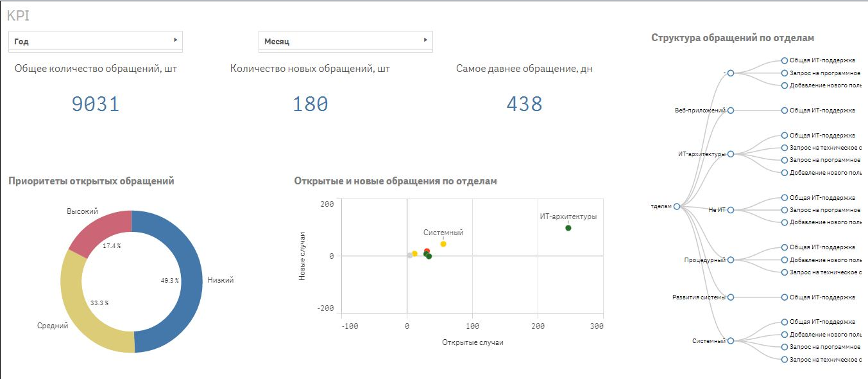Click the new requests KPI value 180
This screenshot has width=868, height=379.
click(x=310, y=104)
